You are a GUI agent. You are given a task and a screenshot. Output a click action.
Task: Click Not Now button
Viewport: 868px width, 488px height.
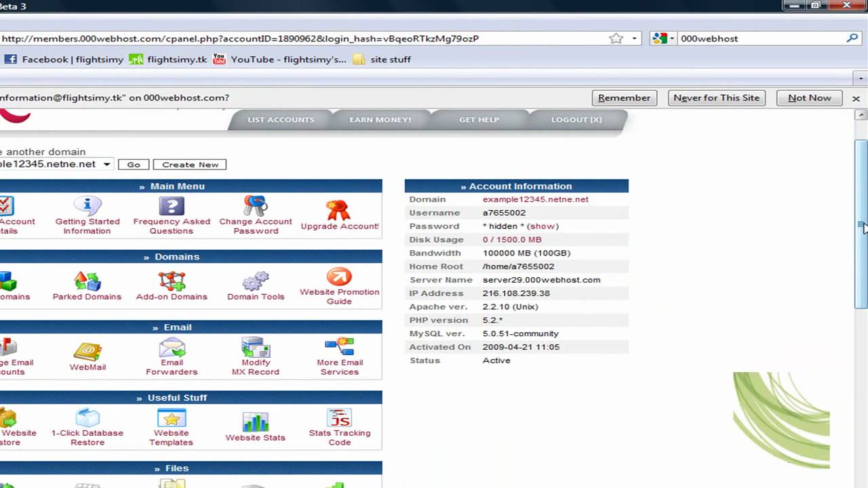[809, 98]
